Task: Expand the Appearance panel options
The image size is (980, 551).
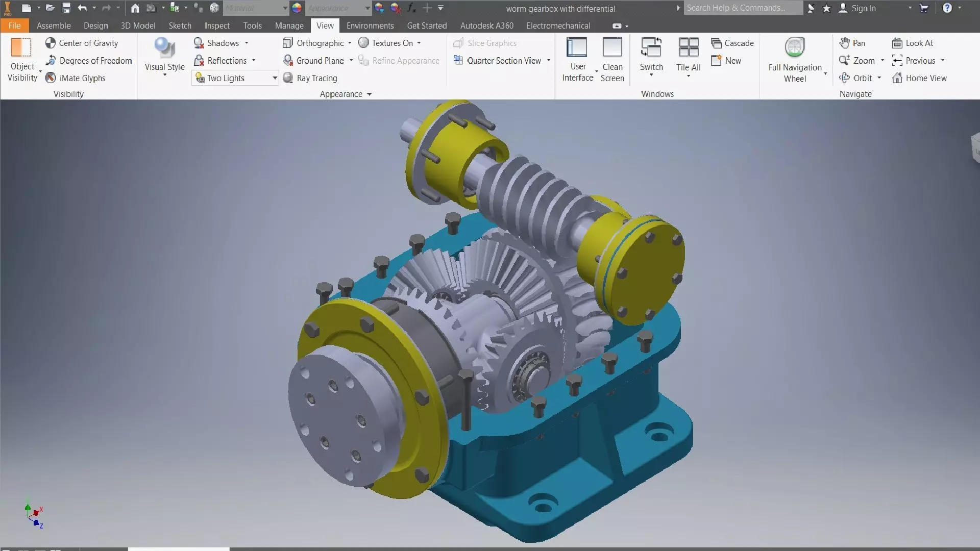Action: (369, 94)
